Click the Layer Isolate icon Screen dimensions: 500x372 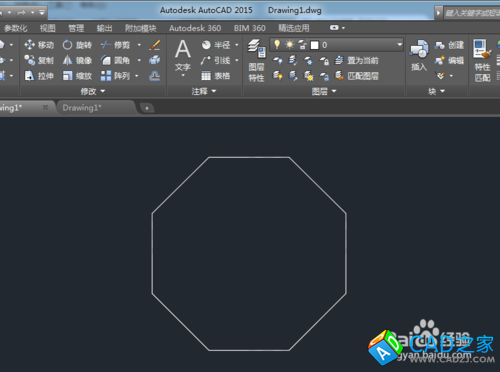tap(293, 60)
